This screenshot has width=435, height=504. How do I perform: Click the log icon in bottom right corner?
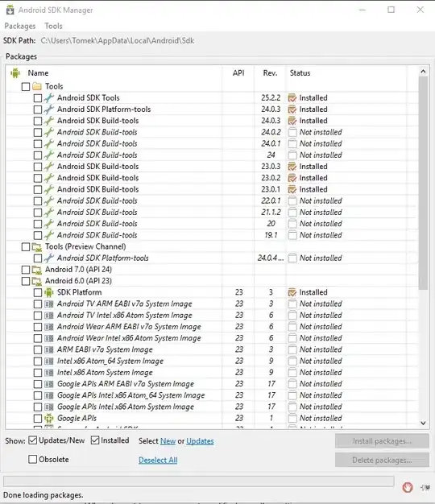point(425,488)
